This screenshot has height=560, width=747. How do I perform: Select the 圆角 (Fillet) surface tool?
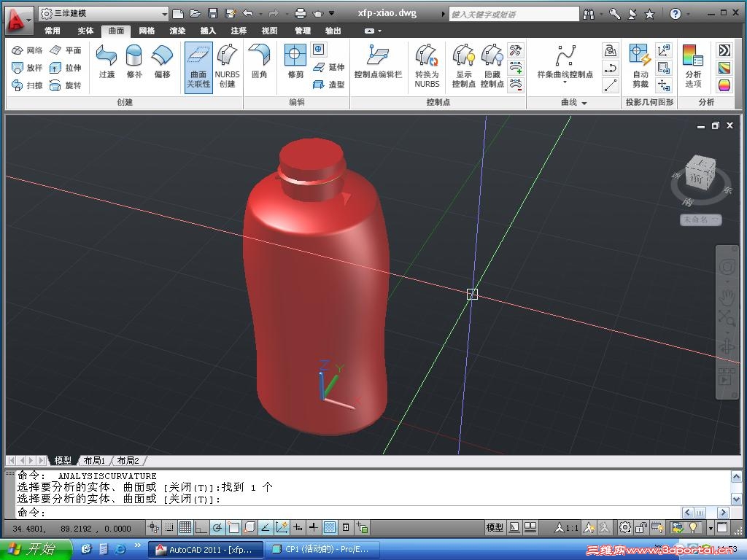[x=259, y=62]
